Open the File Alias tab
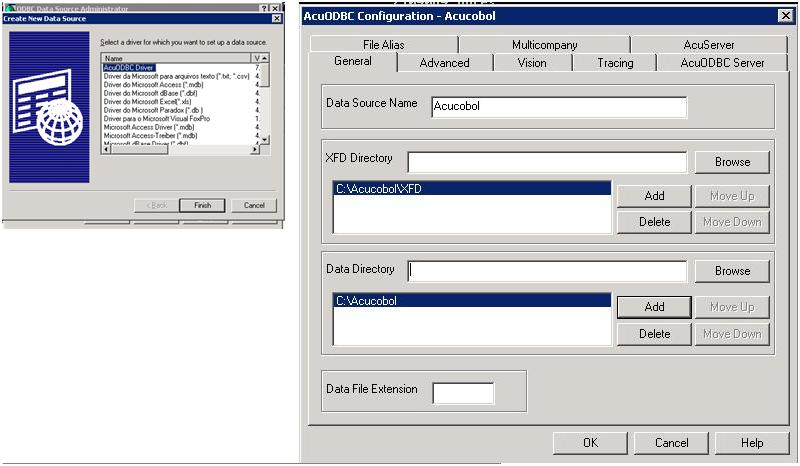This screenshot has height=466, width=800. (x=384, y=44)
